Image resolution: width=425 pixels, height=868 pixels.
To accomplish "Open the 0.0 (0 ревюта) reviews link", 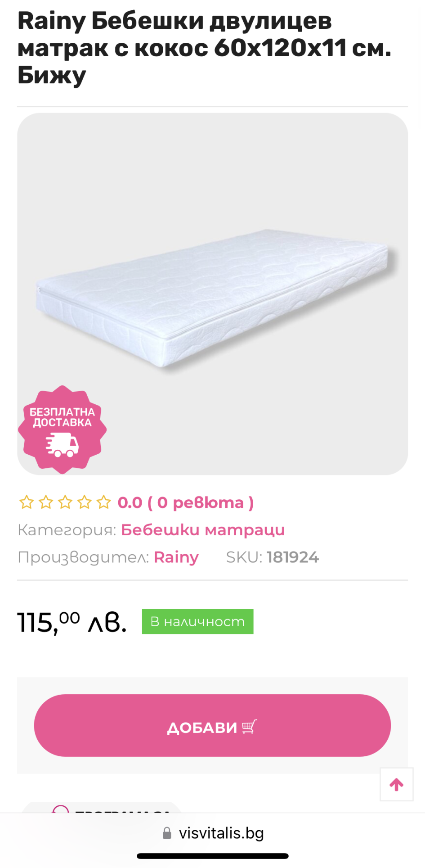I will (186, 502).
